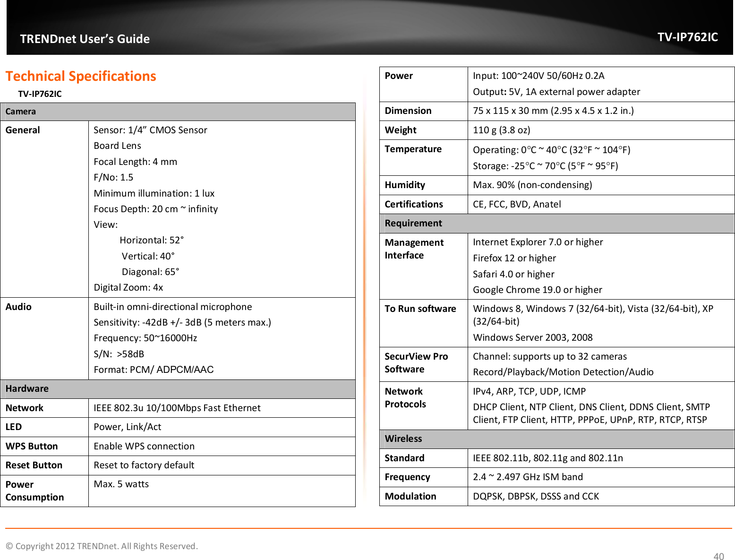Screen dimensions: 735x560
Task: Click the 'Reset Button' row label
Action: (x=34, y=465)
